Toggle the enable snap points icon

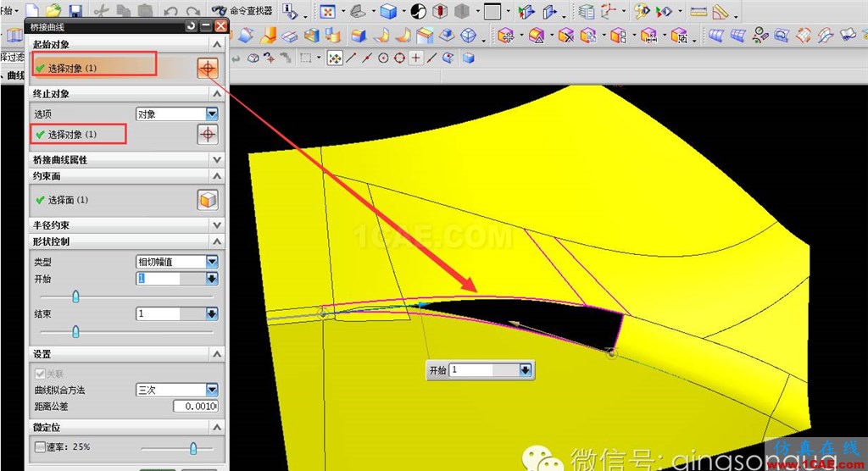click(x=334, y=58)
